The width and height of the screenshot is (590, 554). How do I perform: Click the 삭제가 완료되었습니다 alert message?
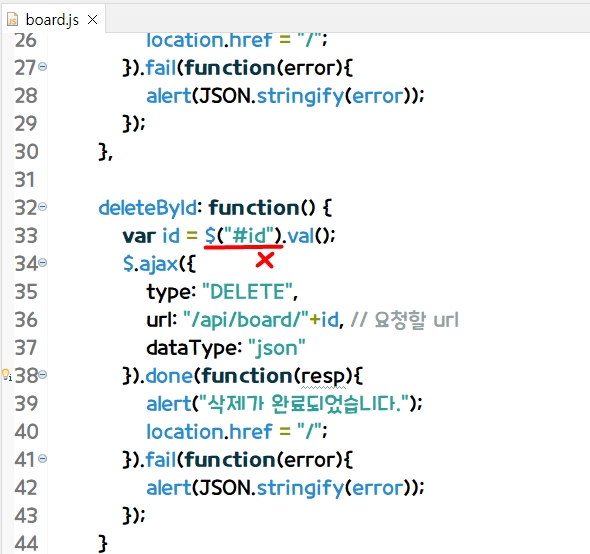(304, 404)
